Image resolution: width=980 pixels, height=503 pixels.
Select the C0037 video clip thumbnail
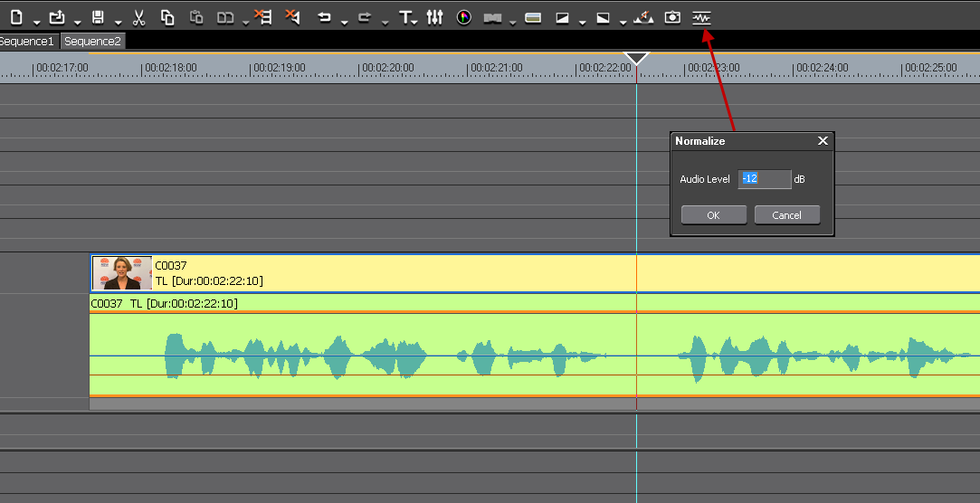[x=122, y=273]
